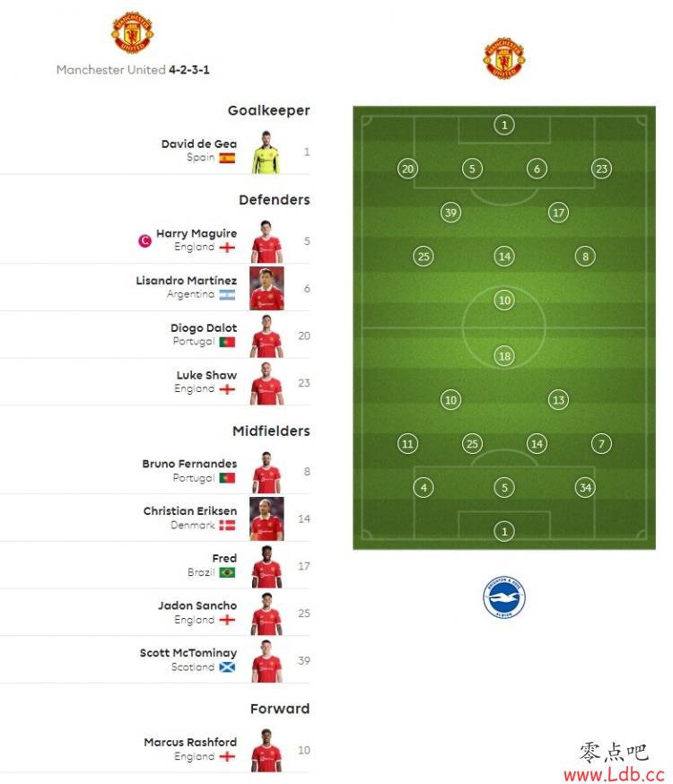
Task: Click the Brazil flag beside Fred
Action: pyautogui.click(x=227, y=572)
